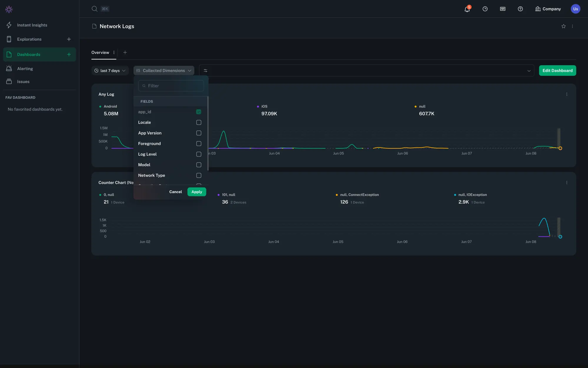Select the Overview tab

100,52
